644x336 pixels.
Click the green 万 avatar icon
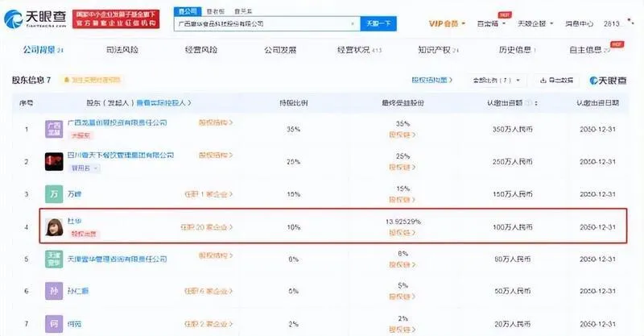(54, 194)
